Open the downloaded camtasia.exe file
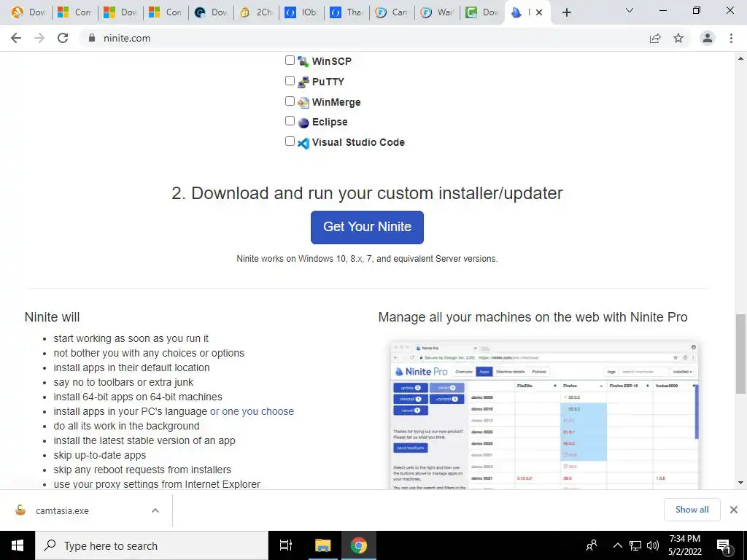This screenshot has height=560, width=747. point(62,511)
